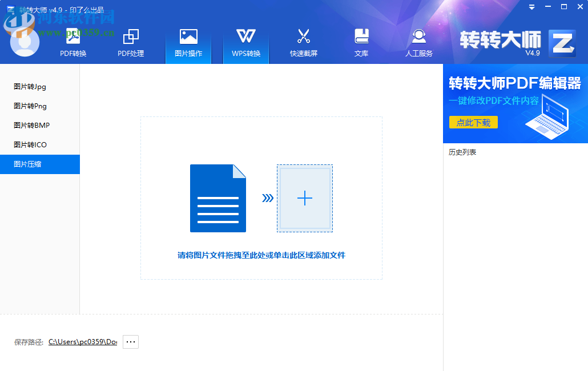
Task: Open the 历史列表 history list
Action: [x=464, y=152]
